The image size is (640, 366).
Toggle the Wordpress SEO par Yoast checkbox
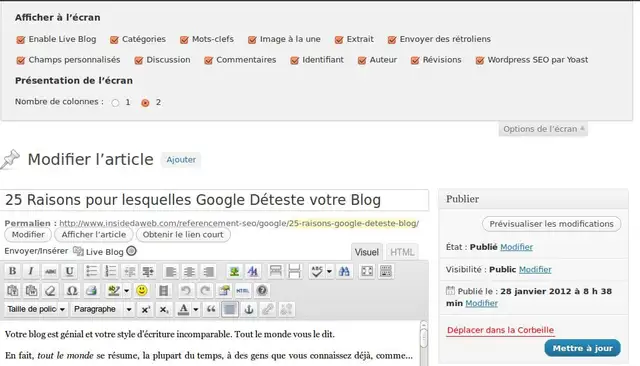pyautogui.click(x=480, y=60)
